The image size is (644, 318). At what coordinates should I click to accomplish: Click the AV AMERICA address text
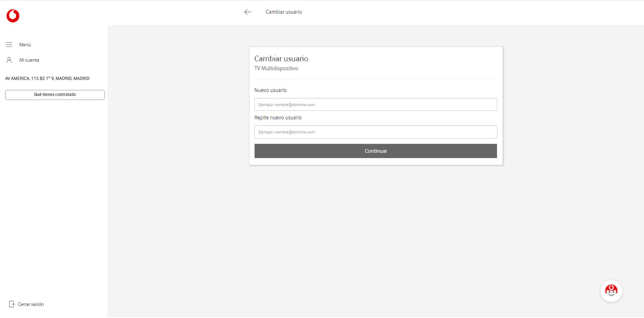47,78
